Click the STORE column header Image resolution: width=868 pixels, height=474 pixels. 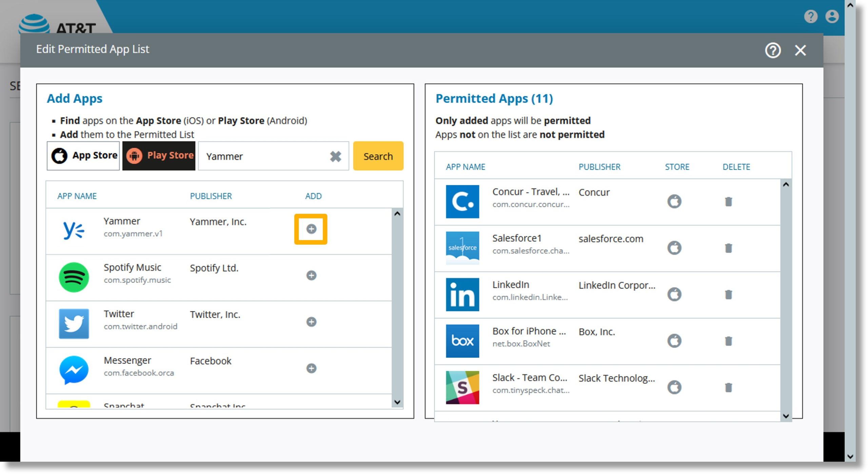click(677, 167)
